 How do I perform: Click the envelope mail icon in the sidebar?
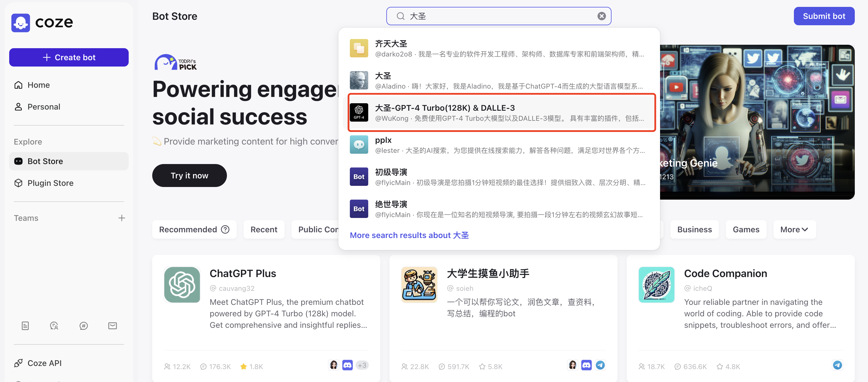pyautogui.click(x=113, y=326)
